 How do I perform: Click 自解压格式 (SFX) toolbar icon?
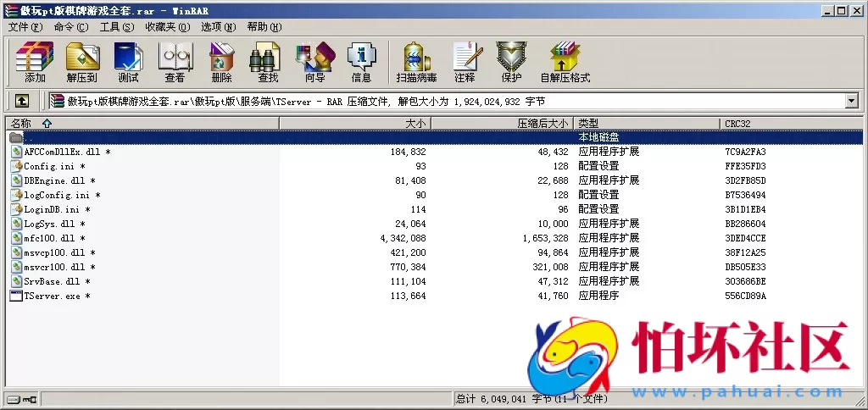tap(565, 61)
